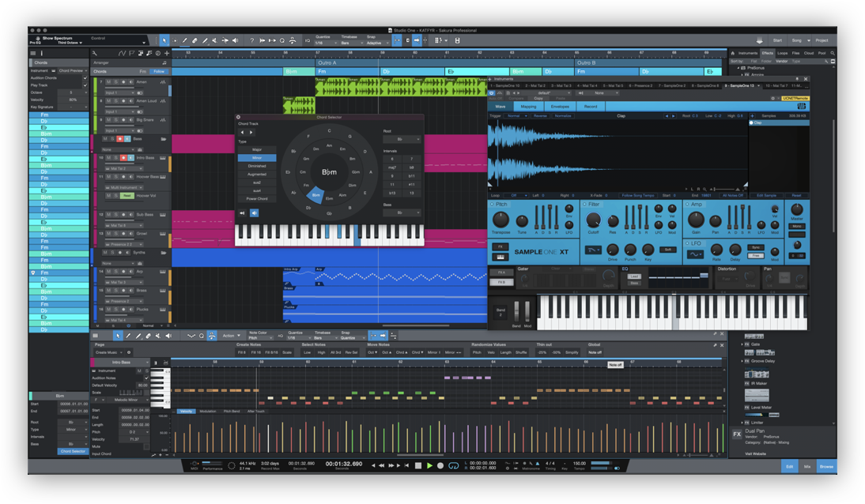Select the Eraser tool in the main toolbar
Screen dimensions: 865x504
click(195, 40)
